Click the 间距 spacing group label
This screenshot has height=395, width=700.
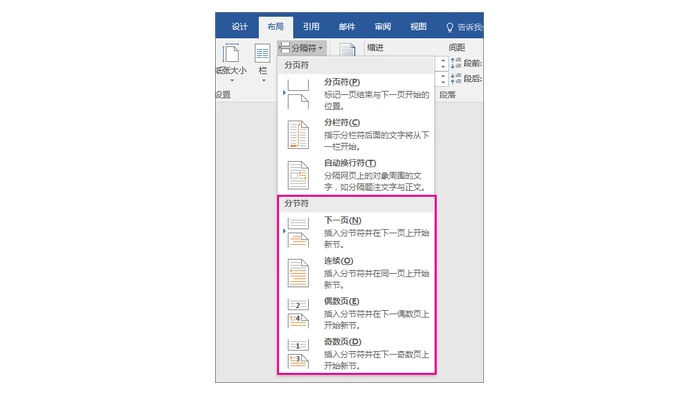coord(457,47)
